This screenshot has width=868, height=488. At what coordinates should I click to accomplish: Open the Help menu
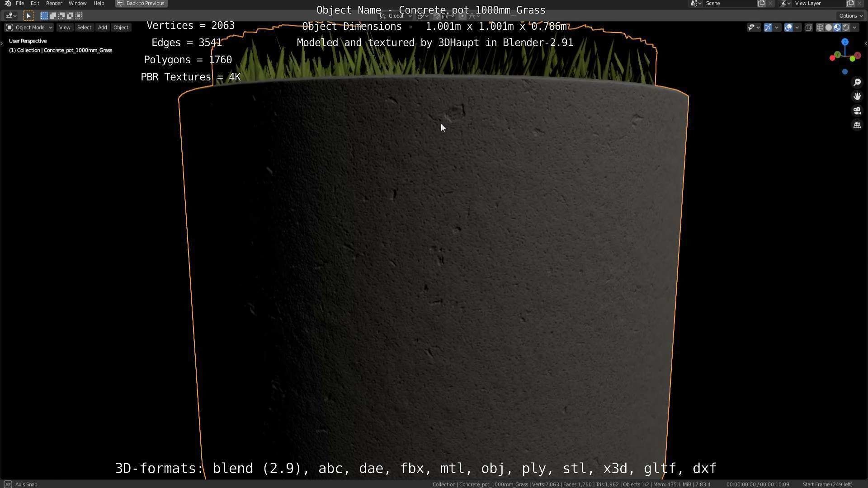pyautogui.click(x=99, y=3)
